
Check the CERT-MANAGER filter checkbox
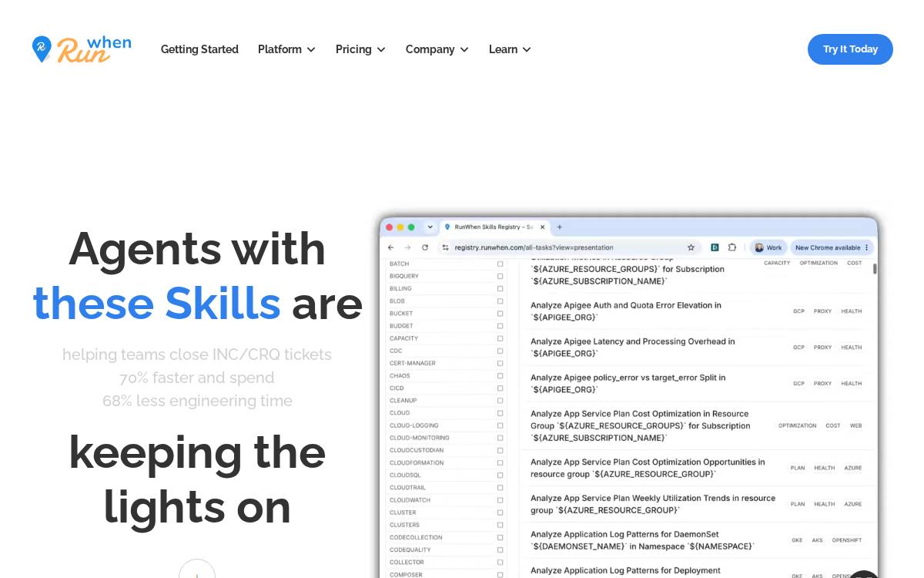click(500, 363)
